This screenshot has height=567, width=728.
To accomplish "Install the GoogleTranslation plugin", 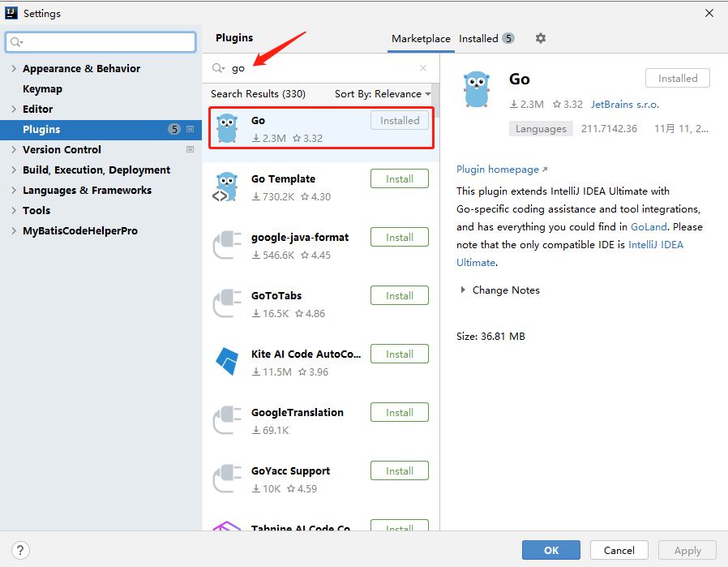I will click(400, 412).
